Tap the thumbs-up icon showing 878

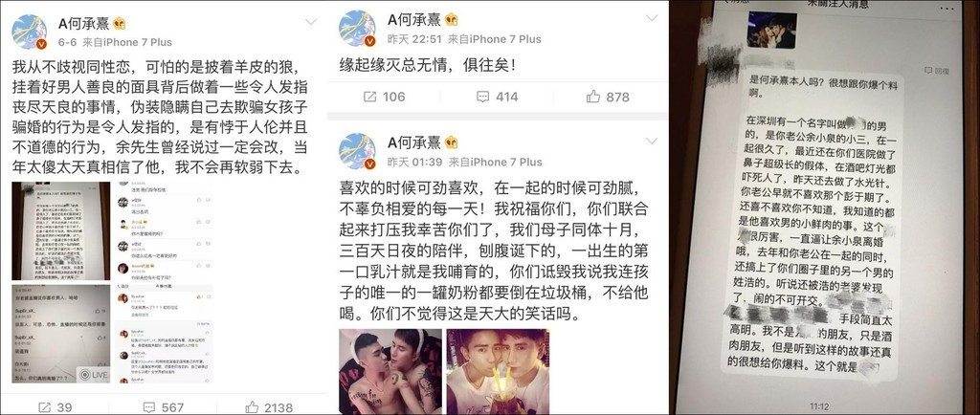[x=593, y=97]
